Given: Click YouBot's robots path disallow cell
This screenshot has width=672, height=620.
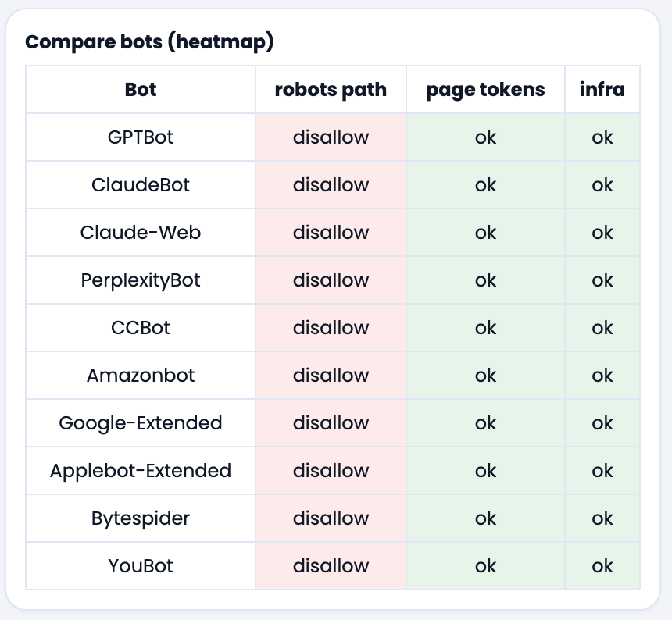Looking at the screenshot, I should point(331,566).
